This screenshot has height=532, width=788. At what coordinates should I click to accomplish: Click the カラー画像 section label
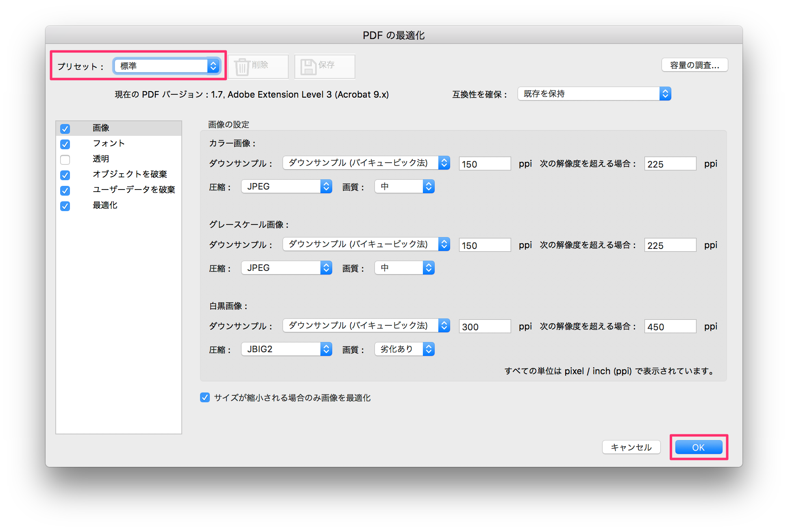[x=232, y=144]
